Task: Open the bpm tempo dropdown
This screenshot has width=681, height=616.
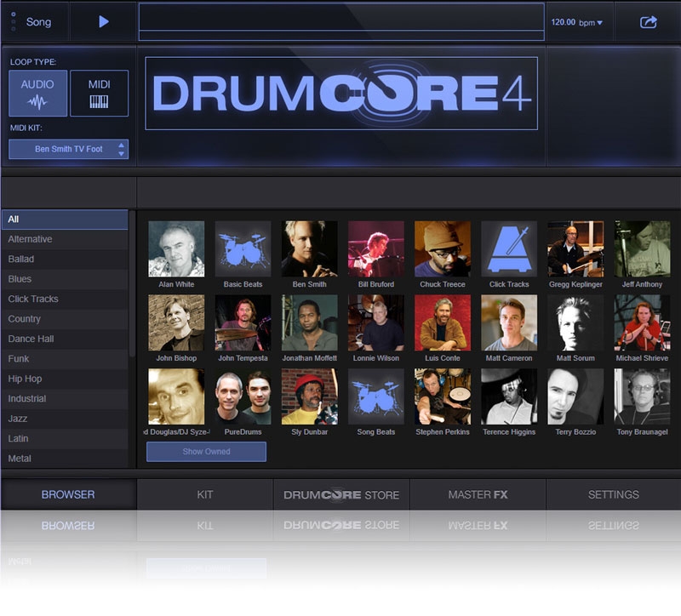Action: click(x=578, y=23)
